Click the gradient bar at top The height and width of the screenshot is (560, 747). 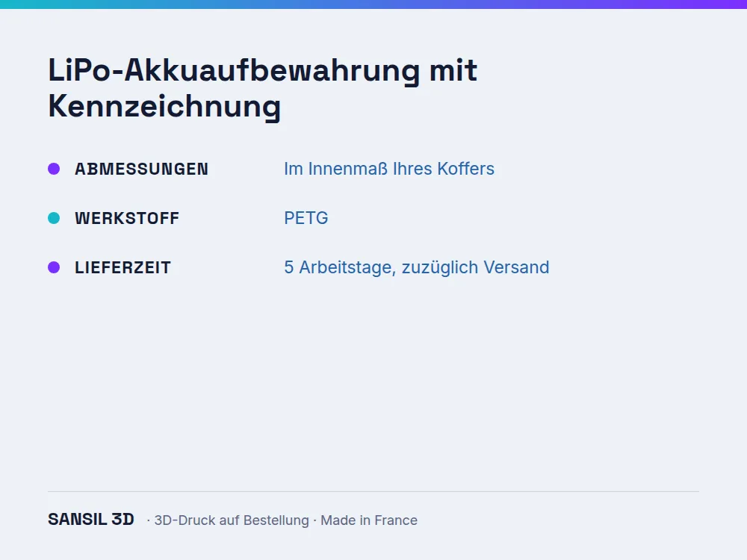coord(373,4)
